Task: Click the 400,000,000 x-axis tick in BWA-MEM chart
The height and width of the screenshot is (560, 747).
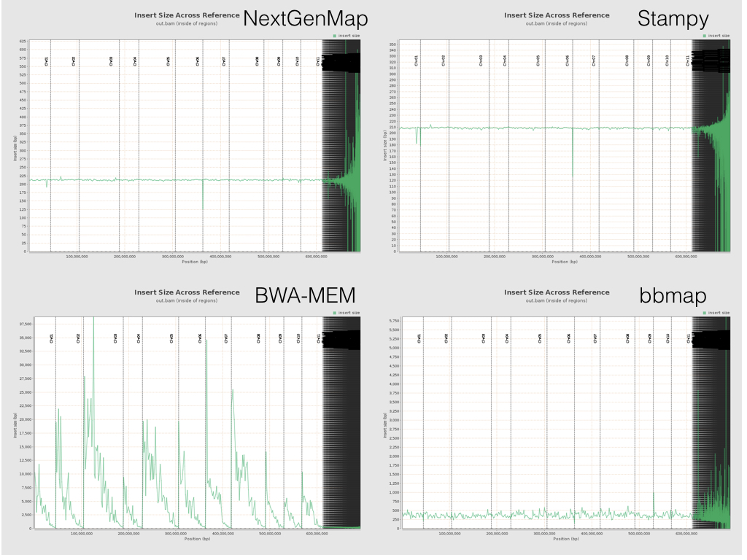Action: (x=223, y=534)
